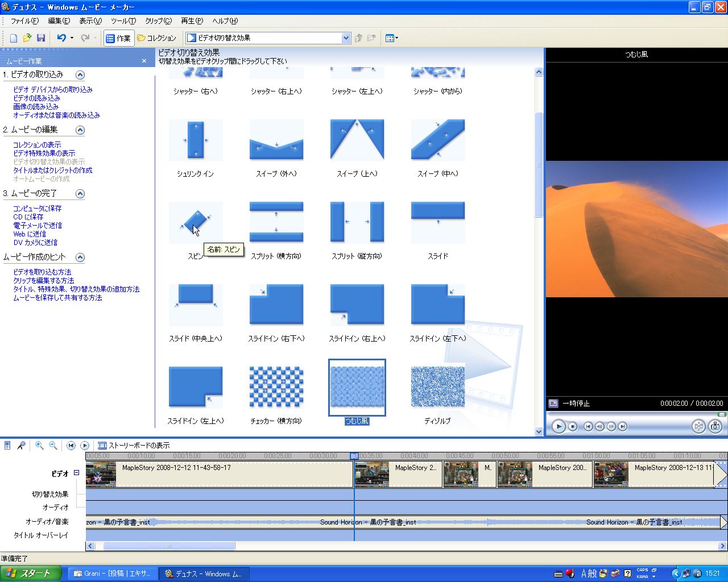Collapse the ムービー作成のヒント section
Screen dimensions: 728x582
pos(80,257)
